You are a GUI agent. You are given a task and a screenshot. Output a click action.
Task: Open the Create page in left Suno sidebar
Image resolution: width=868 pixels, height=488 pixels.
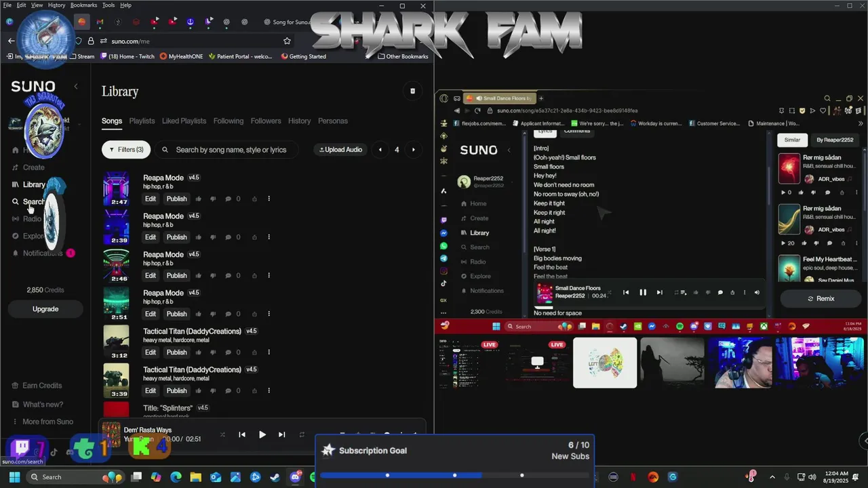pyautogui.click(x=28, y=167)
